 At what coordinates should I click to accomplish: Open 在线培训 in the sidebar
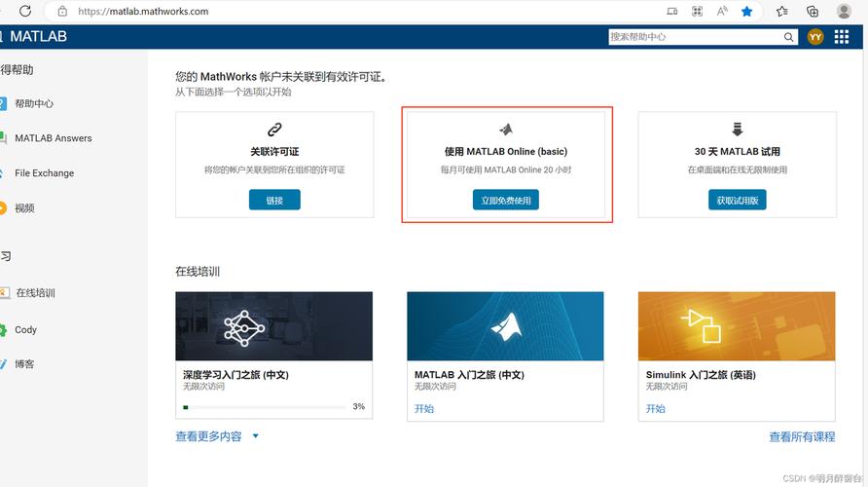tap(35, 292)
